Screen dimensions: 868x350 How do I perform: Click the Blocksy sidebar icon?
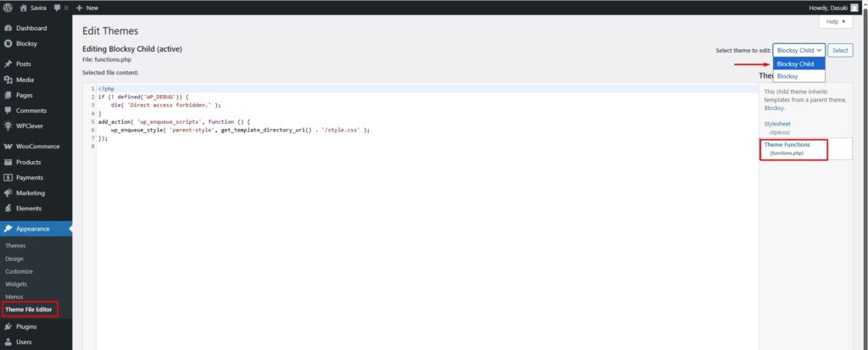pos(8,44)
